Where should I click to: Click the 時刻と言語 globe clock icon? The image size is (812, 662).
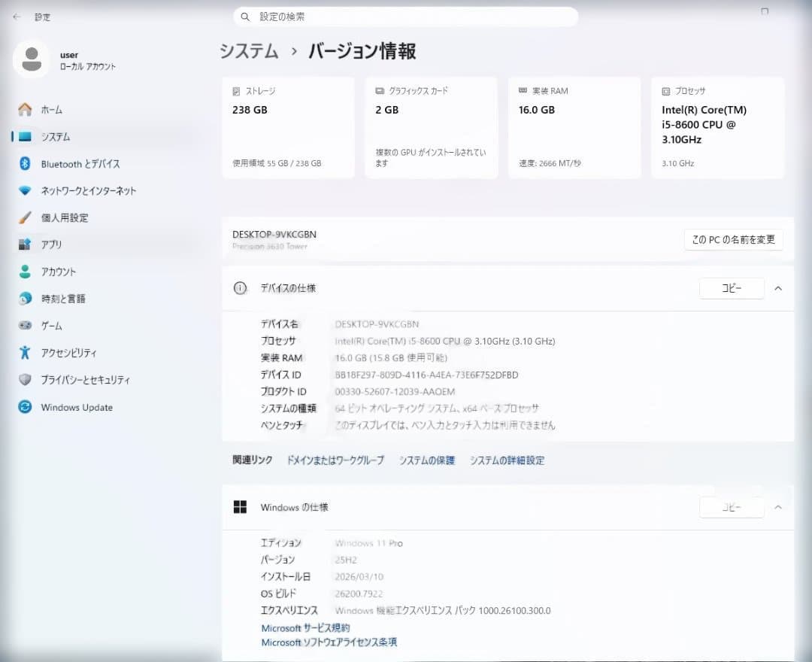click(25, 299)
